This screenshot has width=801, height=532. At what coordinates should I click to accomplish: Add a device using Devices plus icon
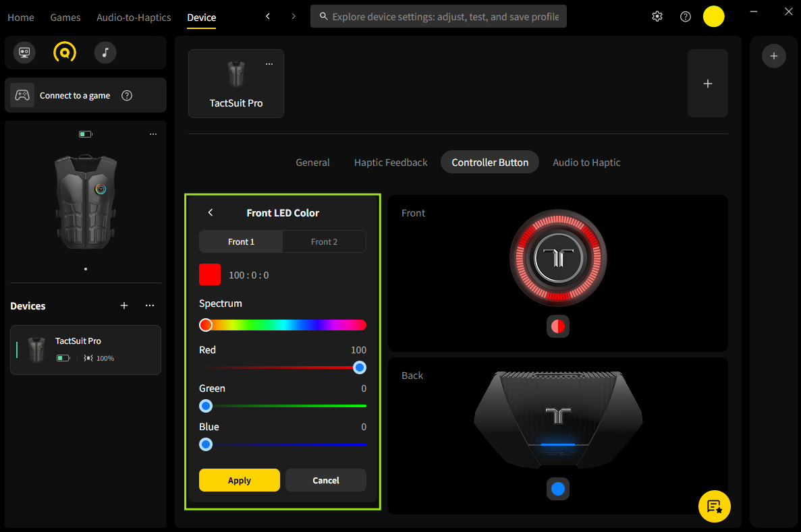click(x=124, y=305)
